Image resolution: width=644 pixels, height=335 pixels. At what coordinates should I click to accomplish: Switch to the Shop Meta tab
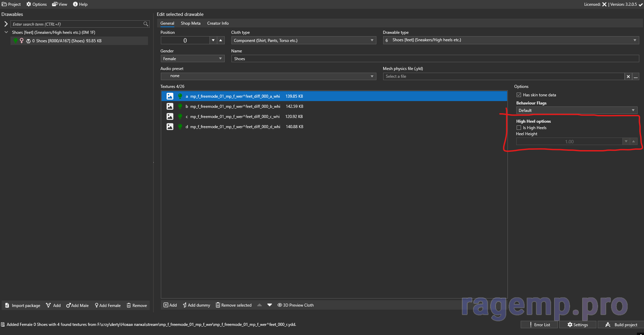[x=191, y=23]
